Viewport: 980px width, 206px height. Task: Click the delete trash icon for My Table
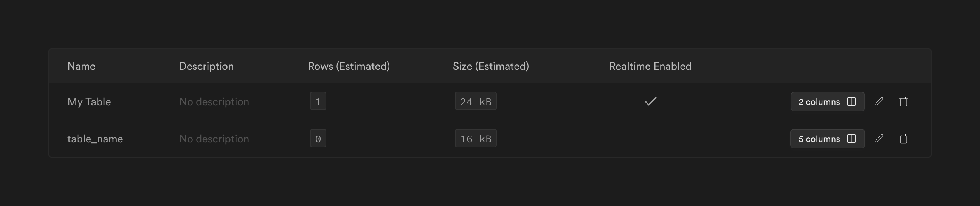(x=904, y=101)
